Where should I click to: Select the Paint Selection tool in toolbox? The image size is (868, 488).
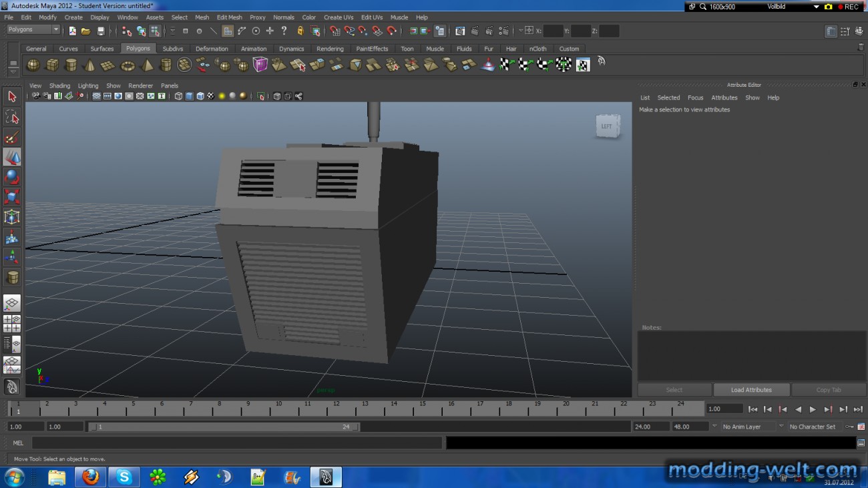click(x=12, y=137)
